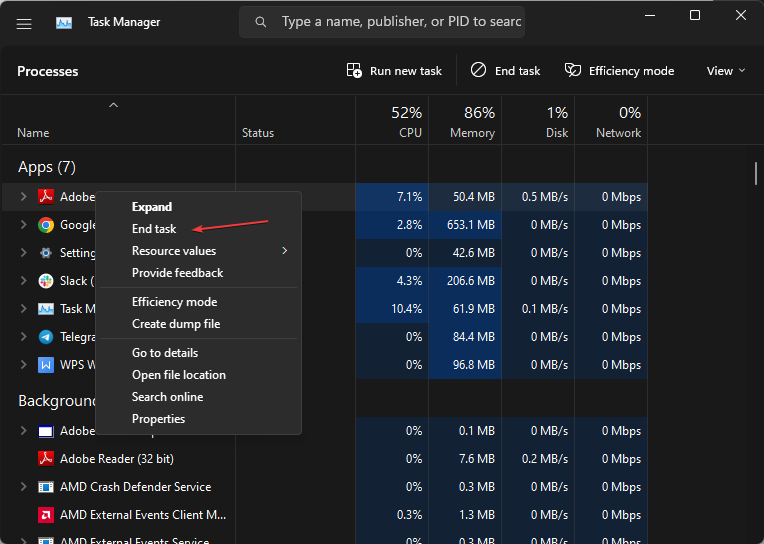Click the Slack app icon
764x544 pixels.
[46, 281]
